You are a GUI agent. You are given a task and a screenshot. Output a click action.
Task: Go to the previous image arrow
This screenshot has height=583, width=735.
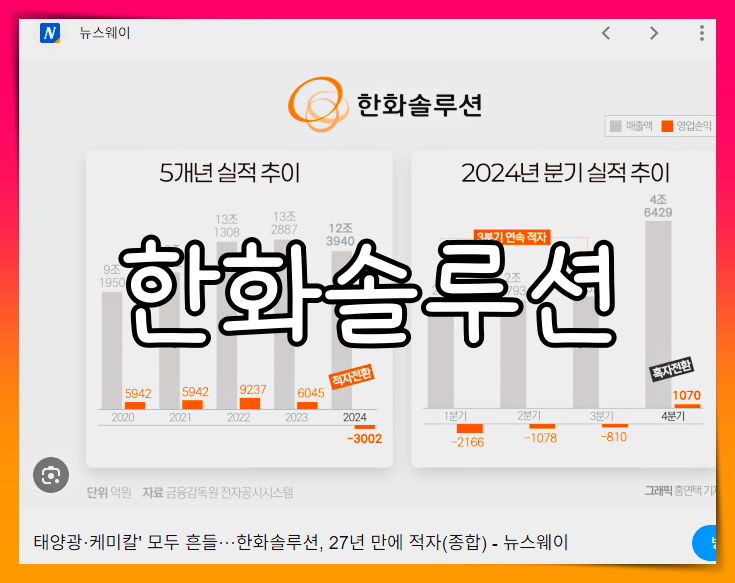[x=606, y=33]
